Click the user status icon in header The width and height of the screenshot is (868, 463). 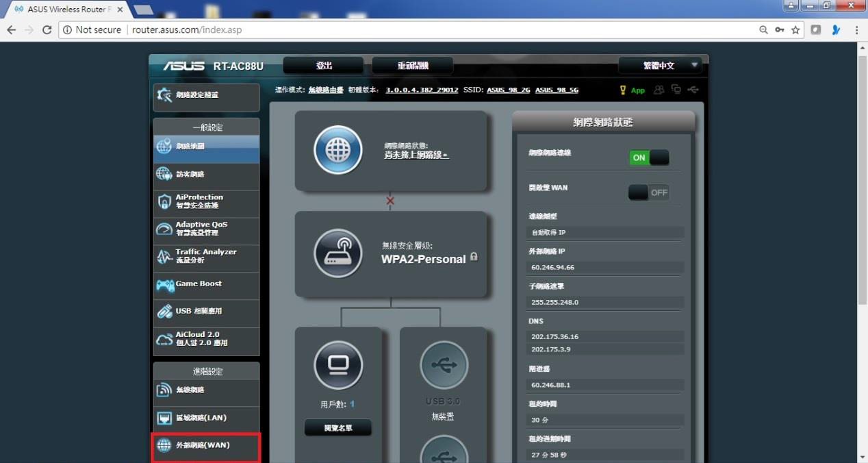coord(659,90)
